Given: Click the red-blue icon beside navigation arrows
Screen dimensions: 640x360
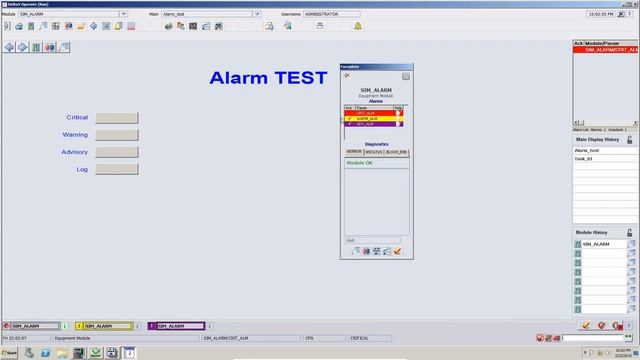Looking at the screenshot, I should (x=50, y=47).
